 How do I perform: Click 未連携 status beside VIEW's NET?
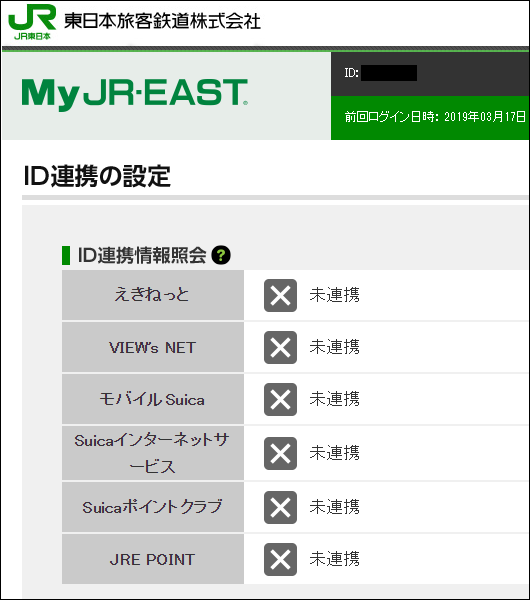pos(334,347)
